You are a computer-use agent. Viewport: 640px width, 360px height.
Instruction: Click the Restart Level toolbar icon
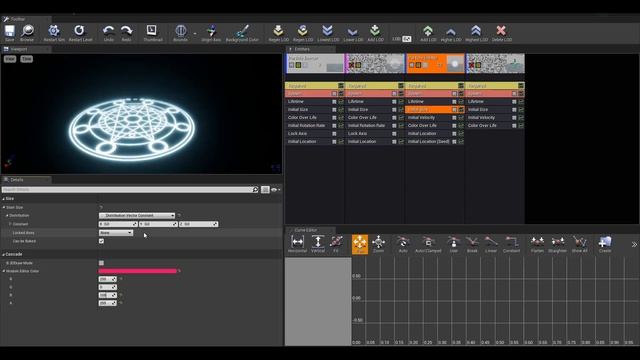(x=80, y=33)
